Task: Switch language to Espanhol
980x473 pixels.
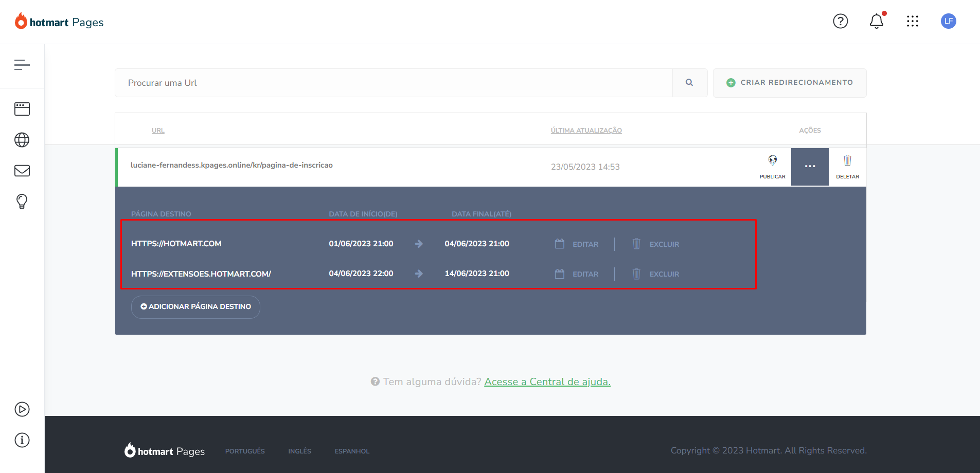Action: [x=352, y=451]
